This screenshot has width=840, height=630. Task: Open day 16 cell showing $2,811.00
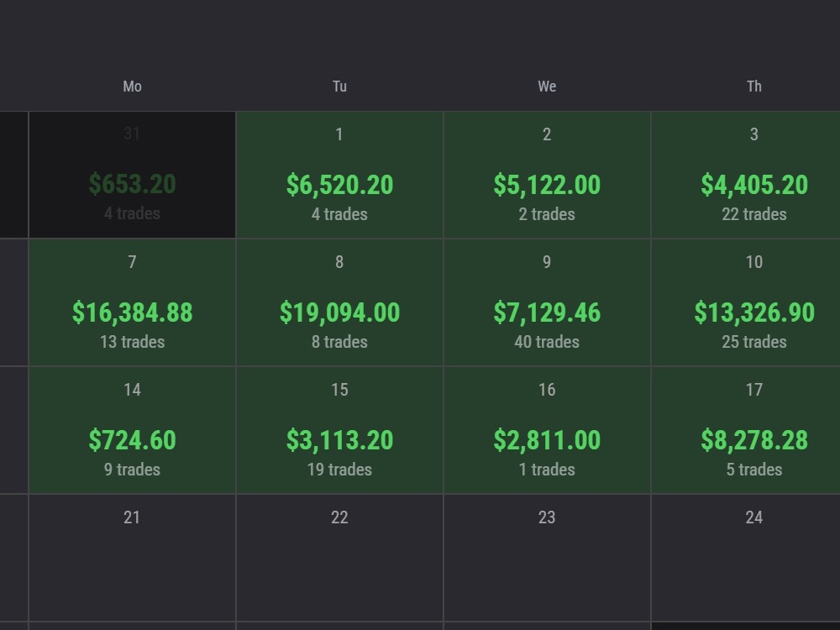(x=547, y=430)
